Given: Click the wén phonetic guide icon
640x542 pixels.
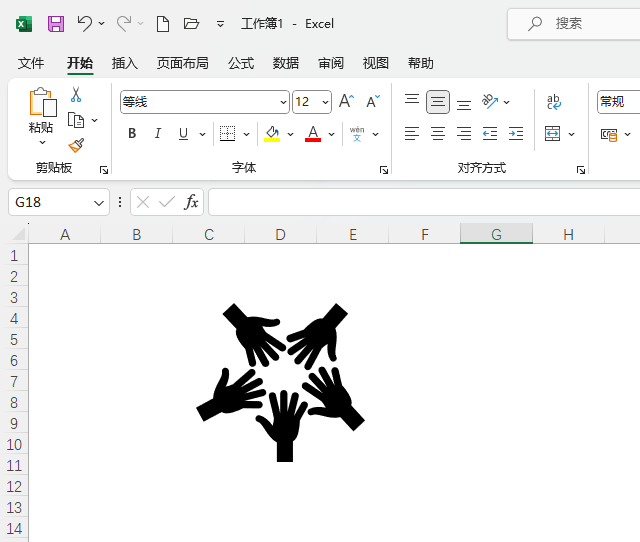Looking at the screenshot, I should click(x=357, y=133).
